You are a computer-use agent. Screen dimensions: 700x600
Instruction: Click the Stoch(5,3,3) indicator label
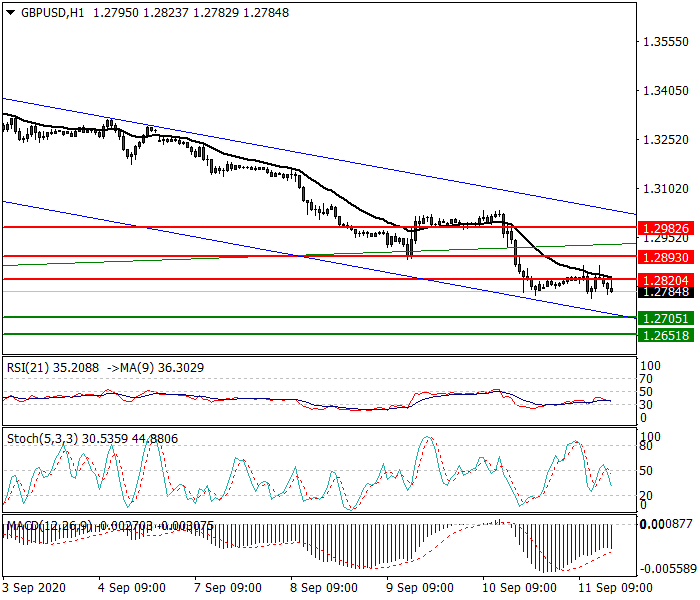[x=92, y=439]
